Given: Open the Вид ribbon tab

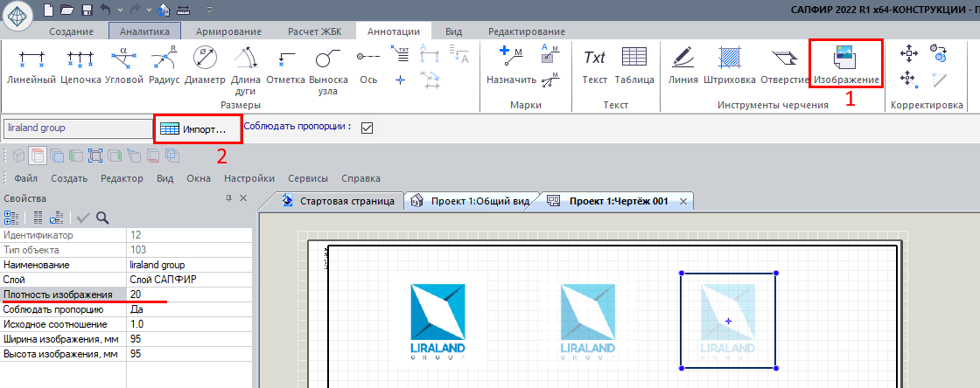Looking at the screenshot, I should pyautogui.click(x=453, y=31).
